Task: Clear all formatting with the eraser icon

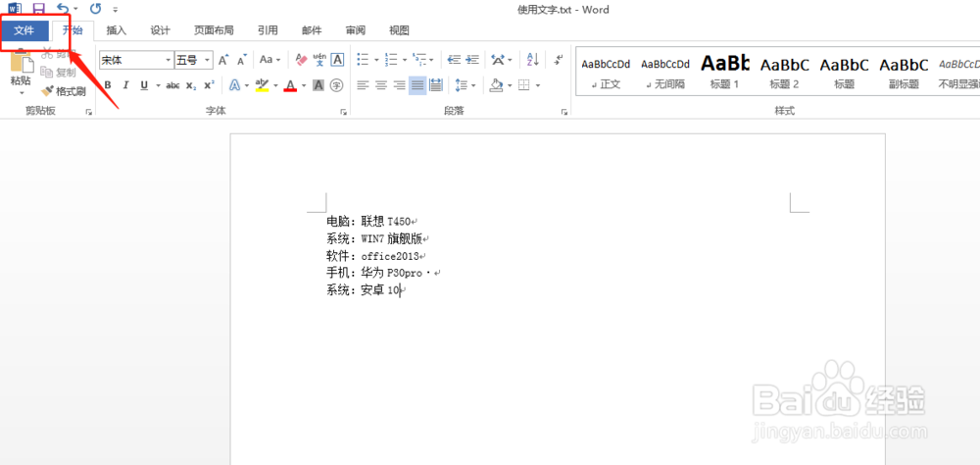Action: [x=302, y=60]
